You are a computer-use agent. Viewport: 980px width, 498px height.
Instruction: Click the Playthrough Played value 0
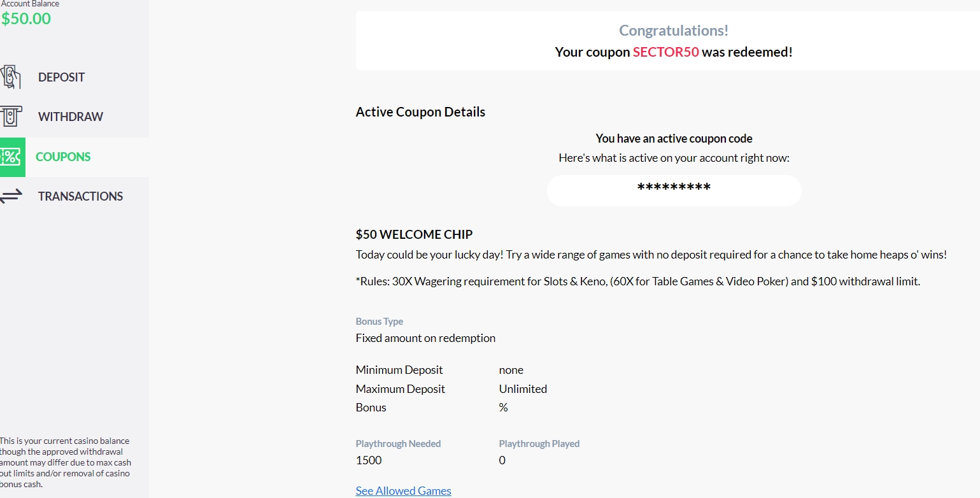click(502, 460)
